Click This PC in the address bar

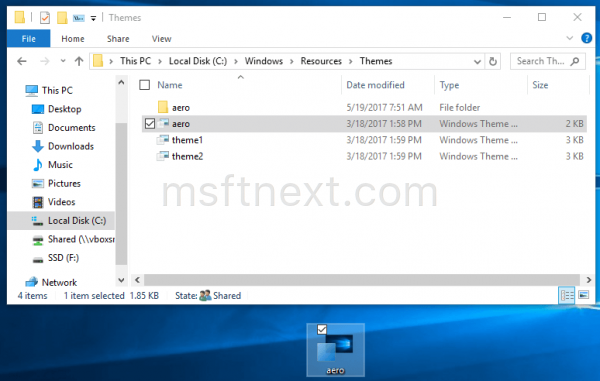coord(135,61)
